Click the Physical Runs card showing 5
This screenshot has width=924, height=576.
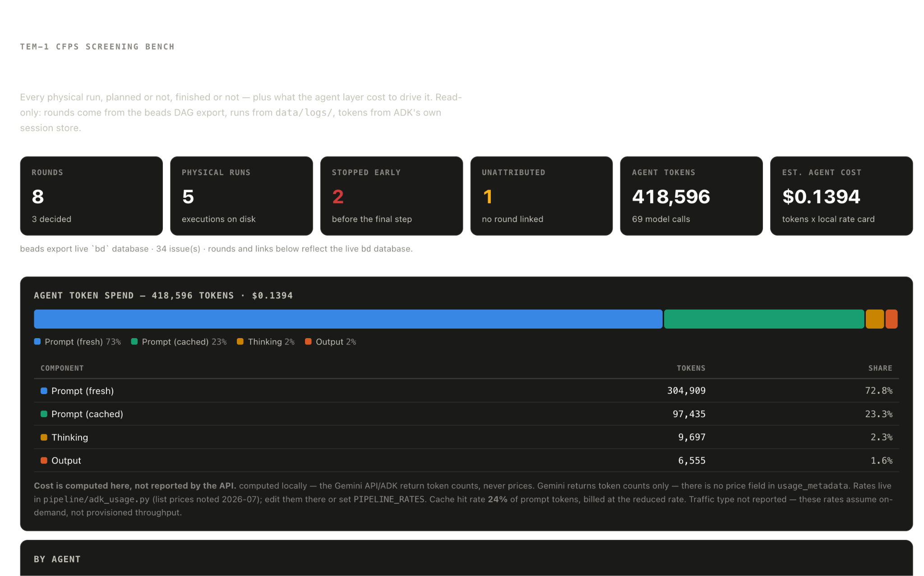241,196
